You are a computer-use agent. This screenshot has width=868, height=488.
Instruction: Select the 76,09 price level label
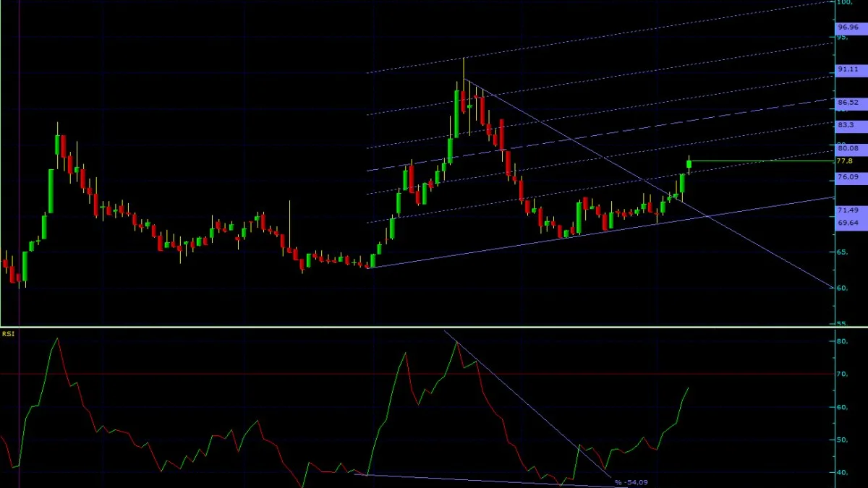tap(848, 177)
